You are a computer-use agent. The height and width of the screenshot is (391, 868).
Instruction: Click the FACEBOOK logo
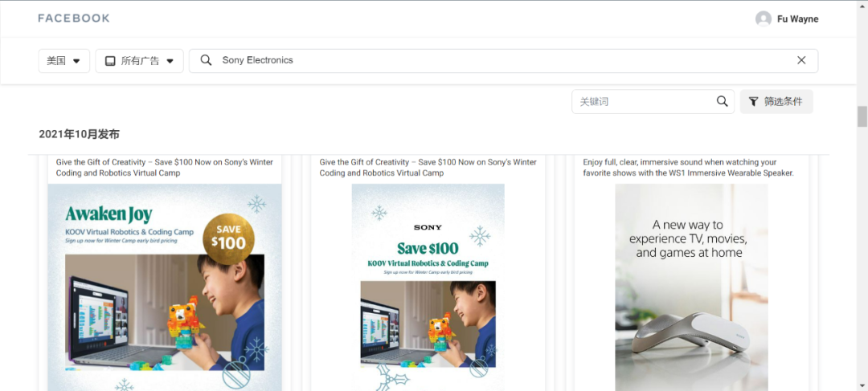74,18
